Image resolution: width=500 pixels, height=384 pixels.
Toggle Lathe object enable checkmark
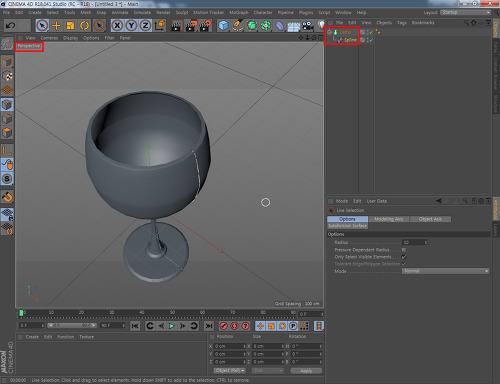(371, 32)
